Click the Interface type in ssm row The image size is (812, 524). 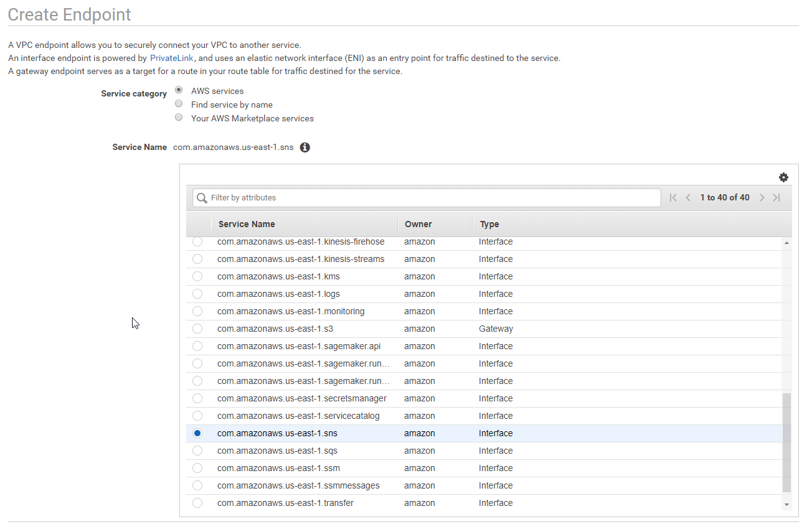(496, 468)
